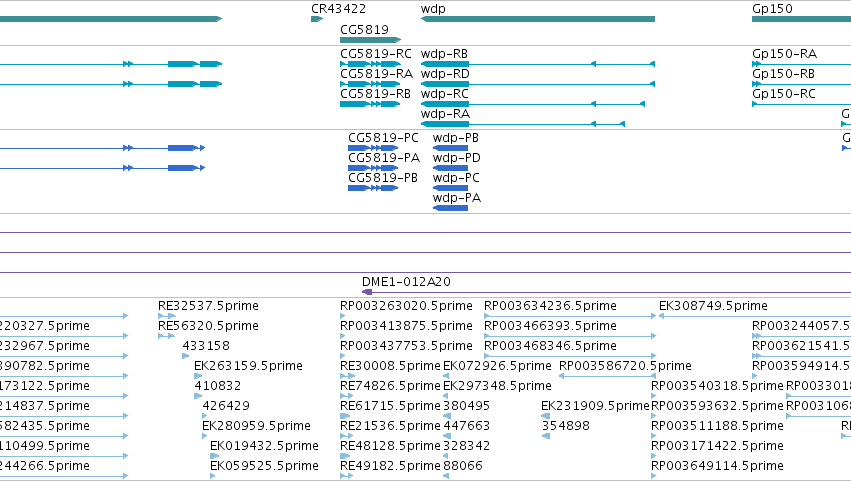
Task: Open EST EK019432.5prime
Action: [264, 446]
